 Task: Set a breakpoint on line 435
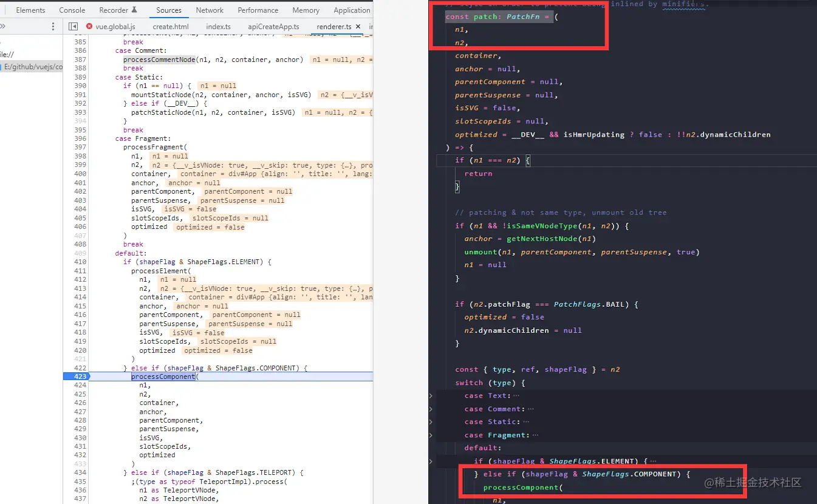pyautogui.click(x=80, y=482)
